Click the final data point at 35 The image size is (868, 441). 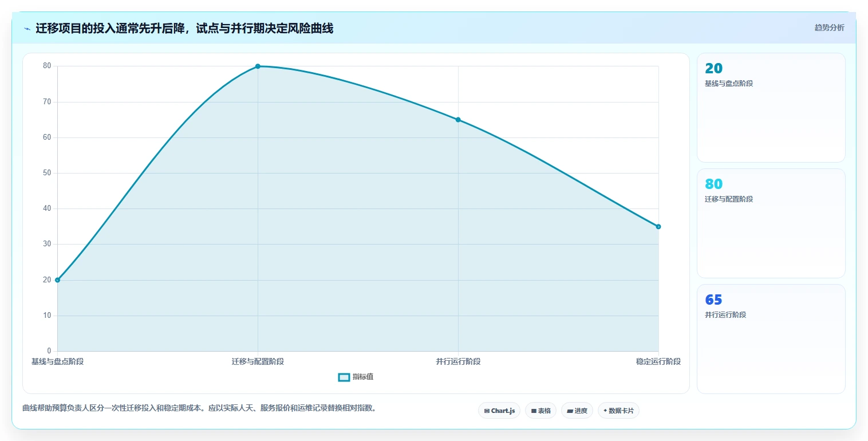(x=658, y=227)
